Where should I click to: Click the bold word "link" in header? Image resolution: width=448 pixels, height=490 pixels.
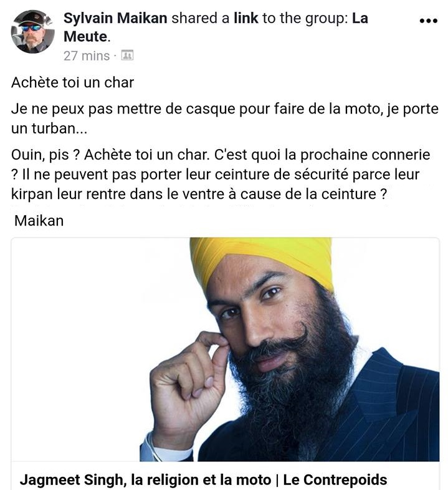tap(246, 18)
